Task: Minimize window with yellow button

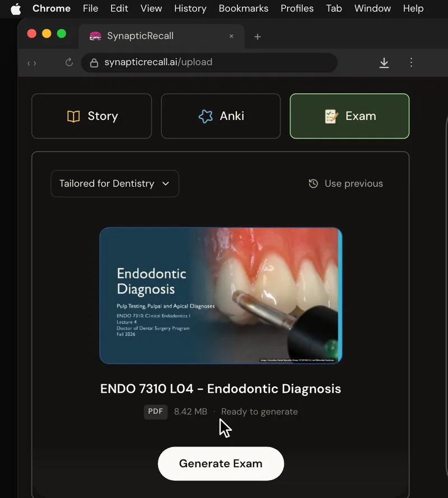Action: pyautogui.click(x=46, y=34)
